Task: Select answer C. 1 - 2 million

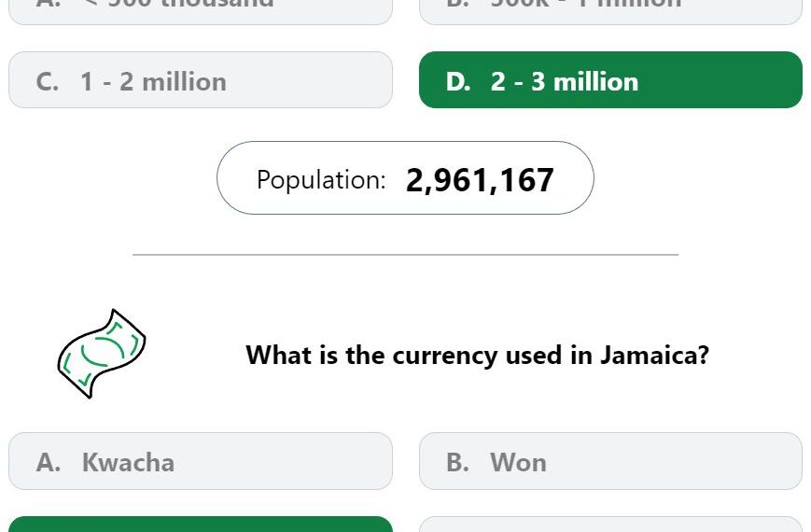Action: (201, 79)
